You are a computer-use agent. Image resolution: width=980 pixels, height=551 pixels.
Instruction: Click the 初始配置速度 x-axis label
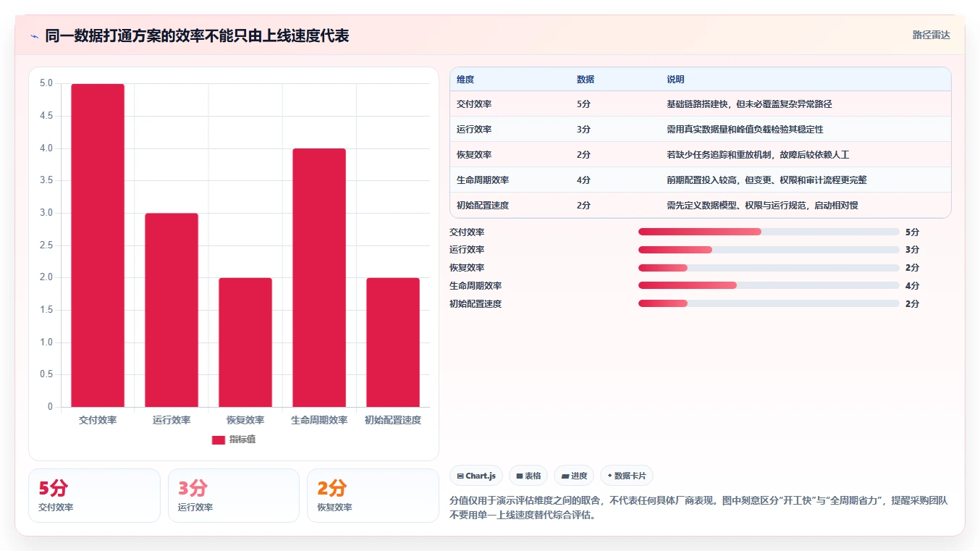tap(393, 420)
